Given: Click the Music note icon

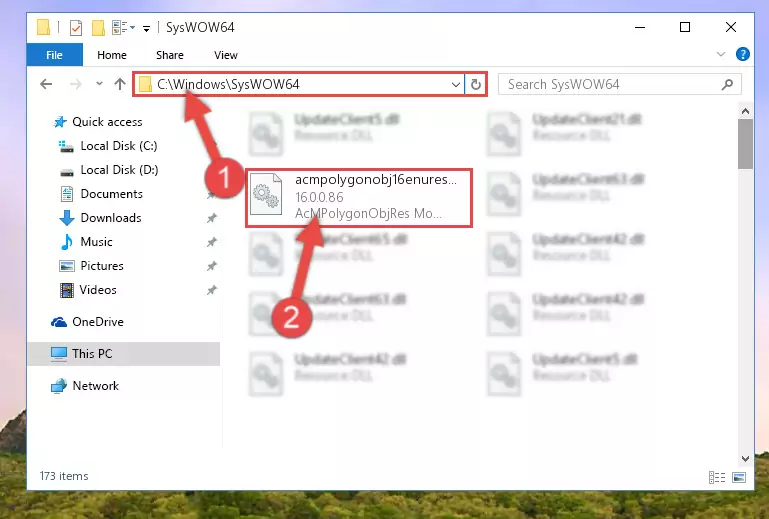Looking at the screenshot, I should tap(66, 242).
